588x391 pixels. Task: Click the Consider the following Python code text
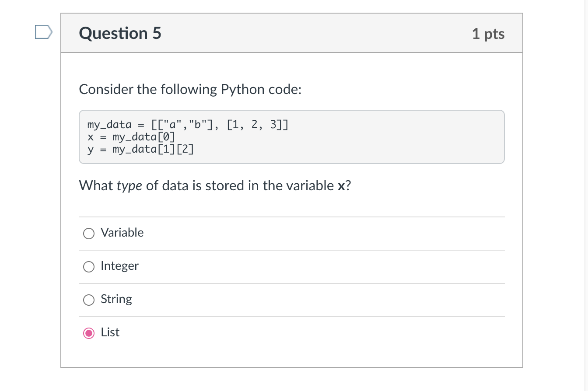tap(190, 89)
